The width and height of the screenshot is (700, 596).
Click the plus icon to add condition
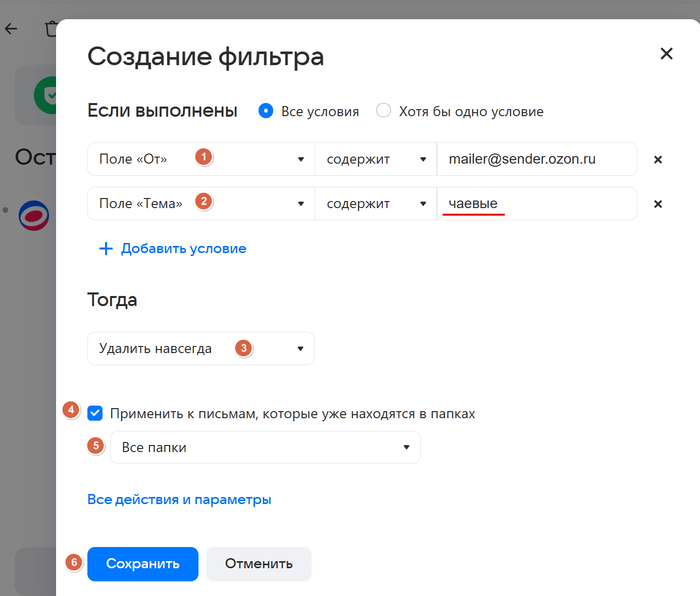[105, 248]
